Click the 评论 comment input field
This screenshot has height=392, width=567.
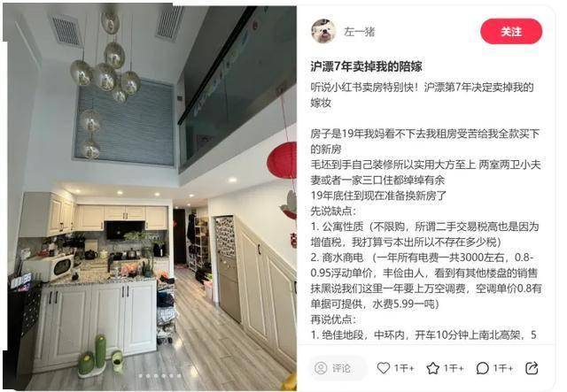click(x=338, y=368)
